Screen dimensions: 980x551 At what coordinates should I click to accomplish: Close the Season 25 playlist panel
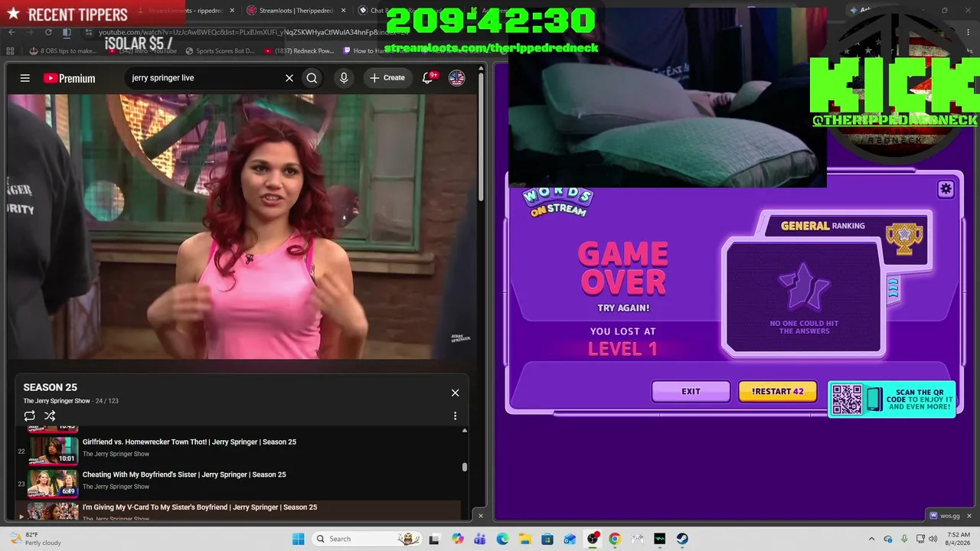pyautogui.click(x=455, y=393)
